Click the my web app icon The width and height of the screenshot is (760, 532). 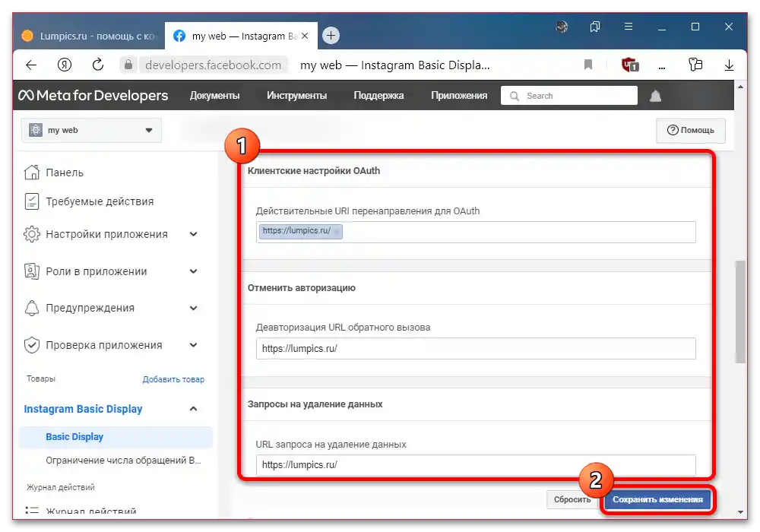coord(36,130)
